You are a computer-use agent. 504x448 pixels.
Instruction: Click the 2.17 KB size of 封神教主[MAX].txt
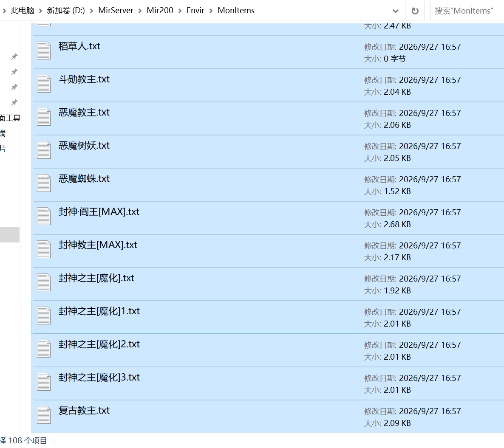(397, 258)
